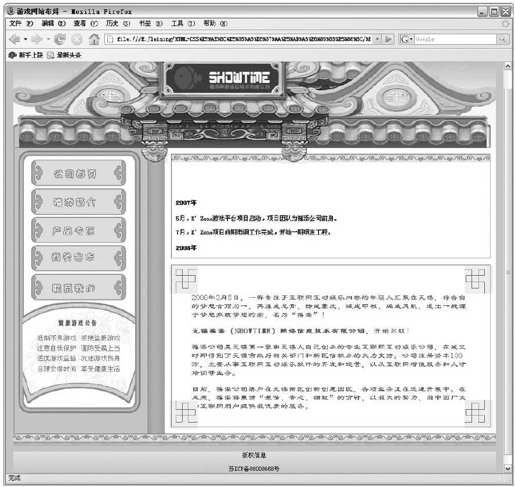
Task: Open the 工具 tools menu
Action: (183, 23)
